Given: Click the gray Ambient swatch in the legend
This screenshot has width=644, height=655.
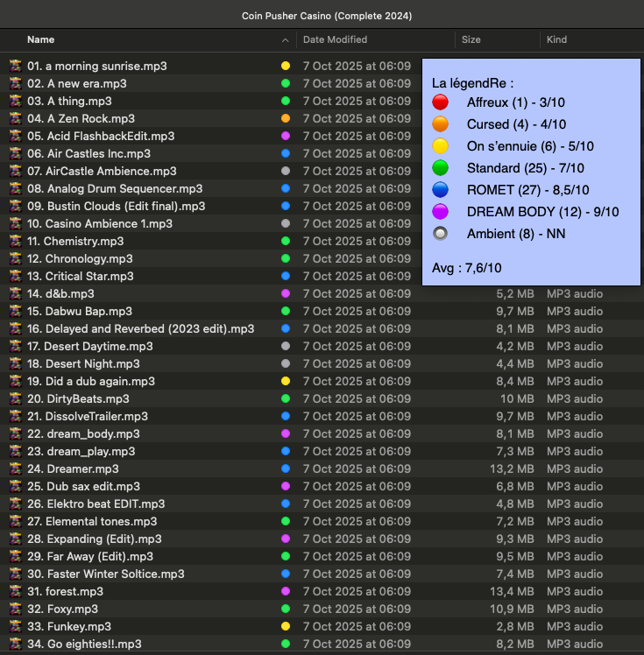Looking at the screenshot, I should coord(440,234).
